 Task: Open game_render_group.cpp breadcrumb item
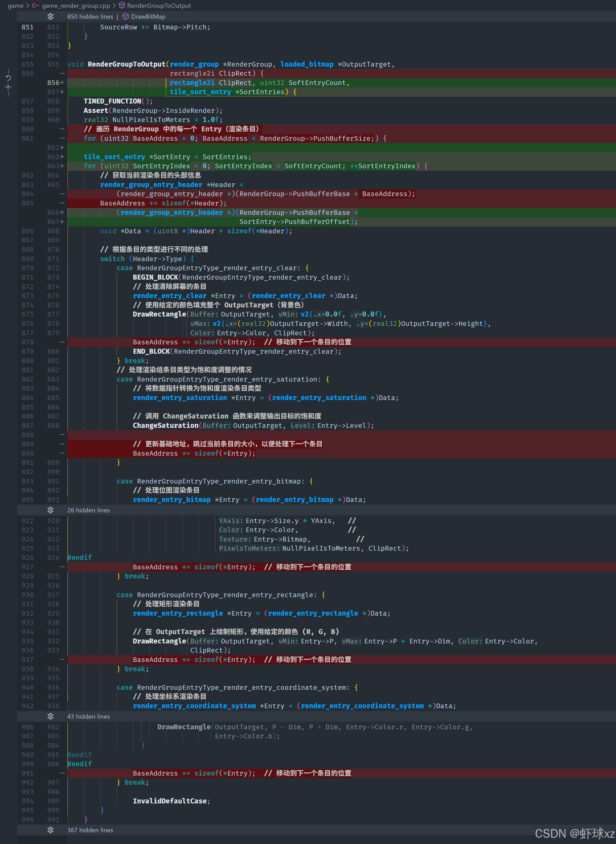[76, 5]
